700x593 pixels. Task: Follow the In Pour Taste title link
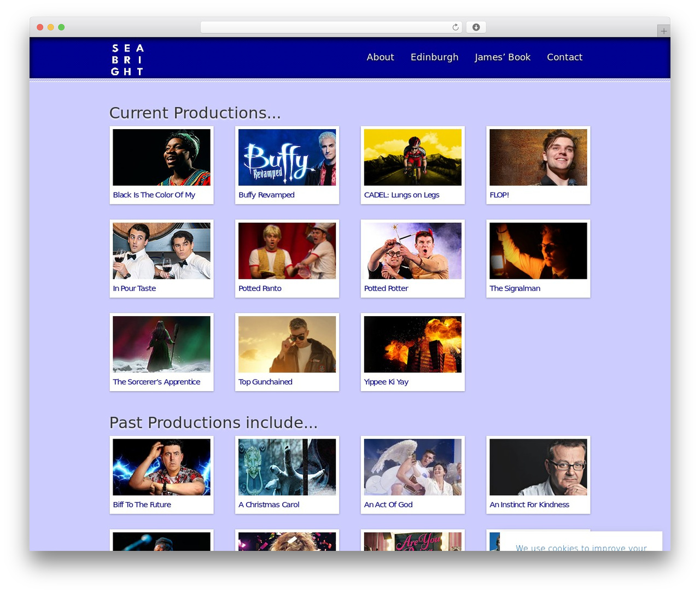pos(134,288)
